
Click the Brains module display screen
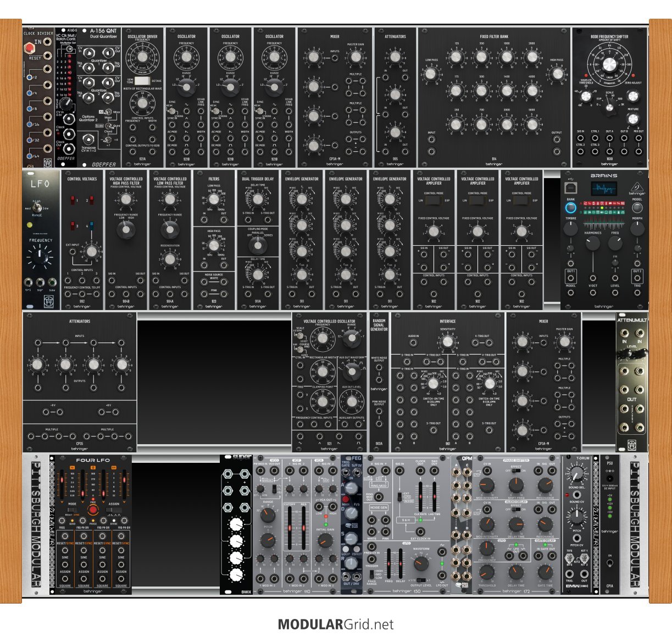coord(603,189)
